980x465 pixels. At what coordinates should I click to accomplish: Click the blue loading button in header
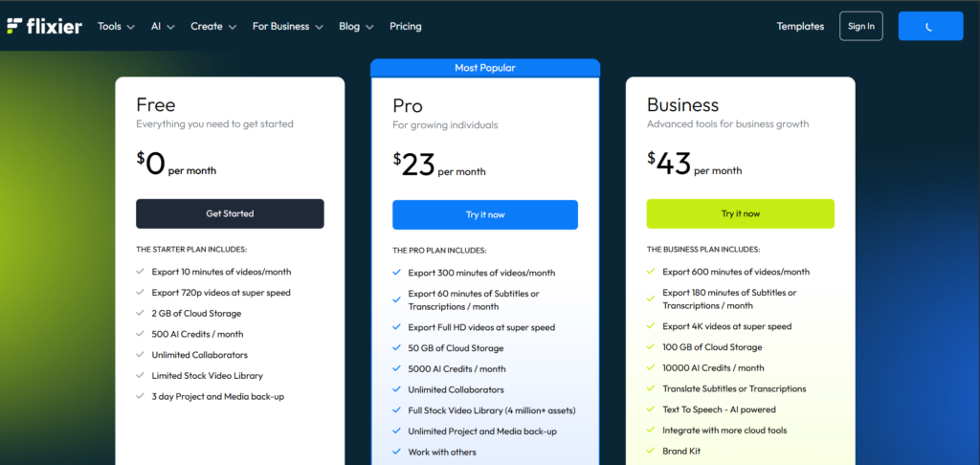[930, 26]
